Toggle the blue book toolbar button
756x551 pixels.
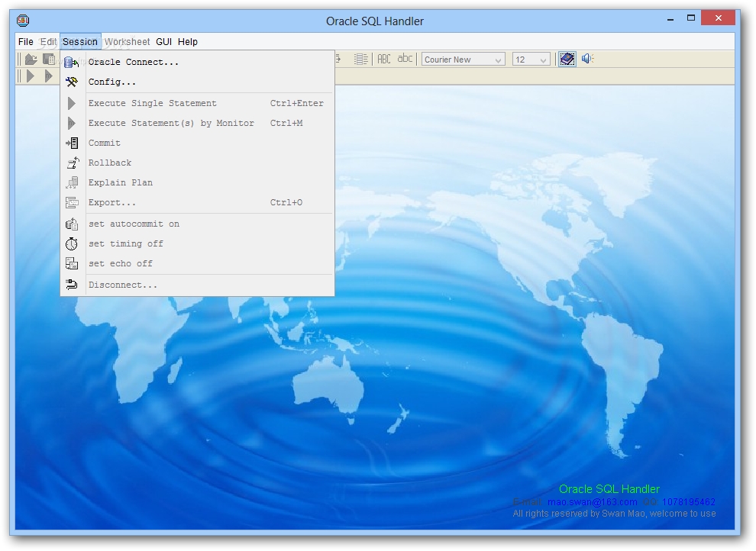[x=567, y=60]
